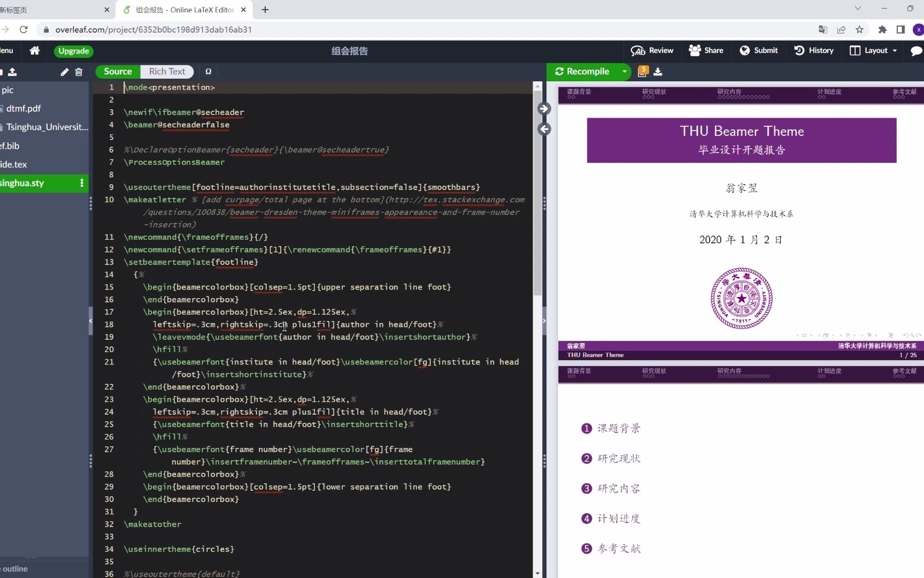924x578 pixels.
Task: Click the translate page icon
Action: click(823, 29)
